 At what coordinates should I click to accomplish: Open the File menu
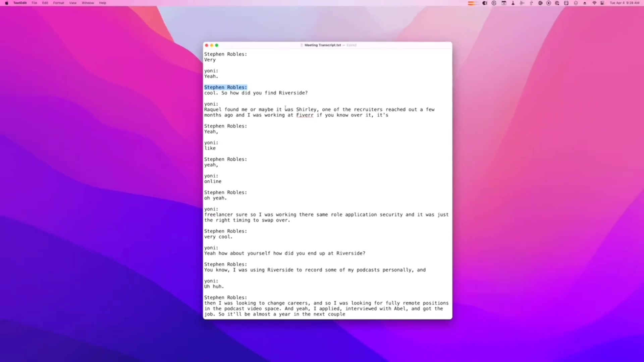tap(34, 3)
